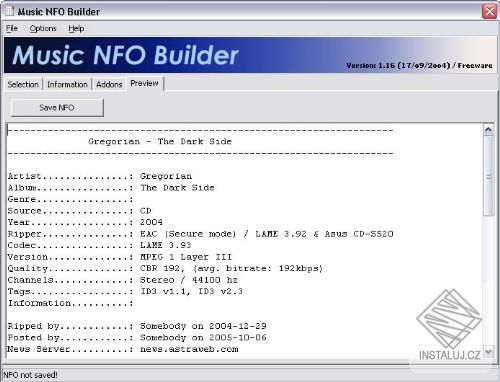Click the Version line 'MPEG 1 Layer III'
This screenshot has height=382, width=500.
pos(120,257)
